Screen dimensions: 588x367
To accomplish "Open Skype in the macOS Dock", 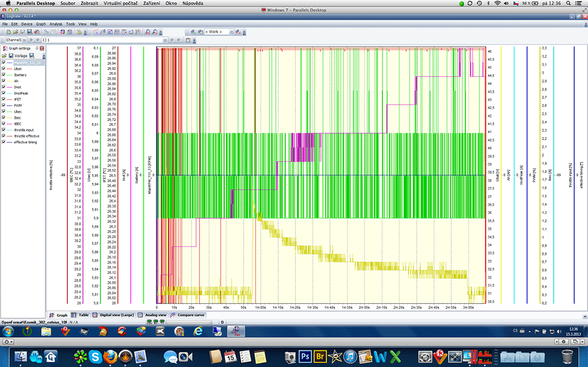I will pos(93,356).
